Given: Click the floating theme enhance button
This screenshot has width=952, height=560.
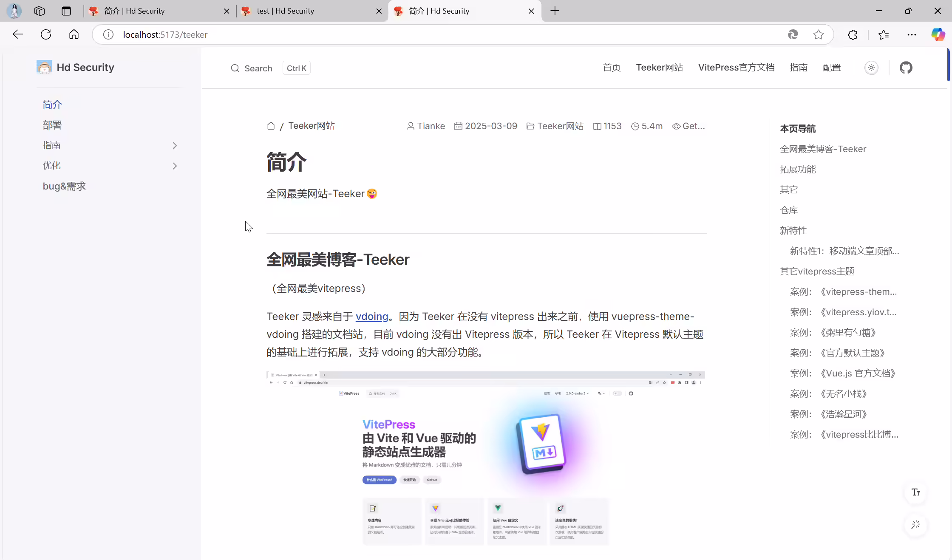Looking at the screenshot, I should click(916, 525).
